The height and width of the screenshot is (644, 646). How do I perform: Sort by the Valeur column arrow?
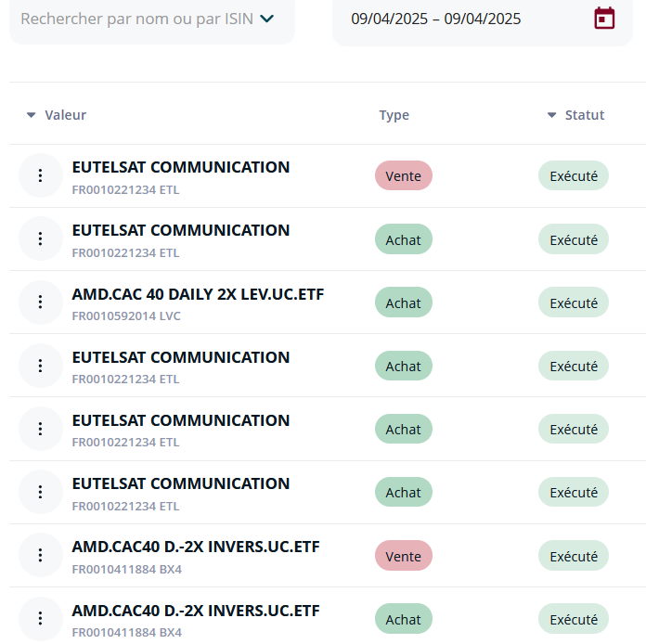(32, 115)
